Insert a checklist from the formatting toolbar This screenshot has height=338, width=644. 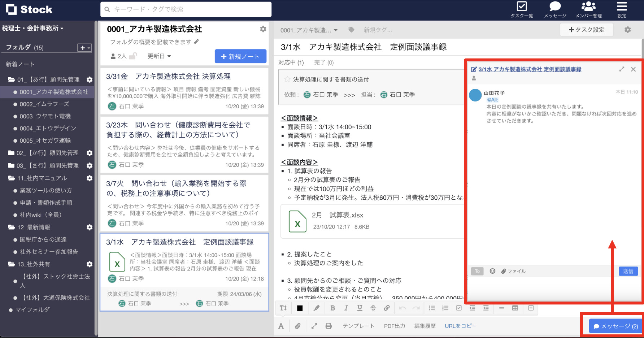click(459, 308)
